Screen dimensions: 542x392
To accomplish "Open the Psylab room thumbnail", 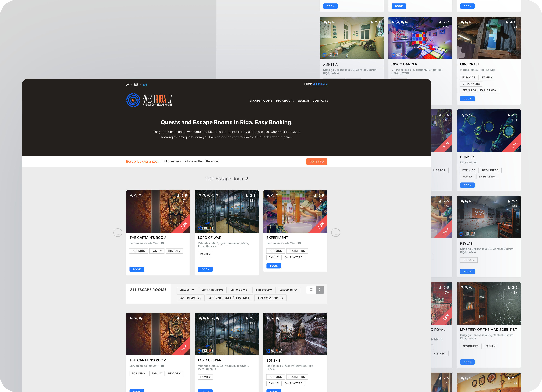I will coord(488,217).
